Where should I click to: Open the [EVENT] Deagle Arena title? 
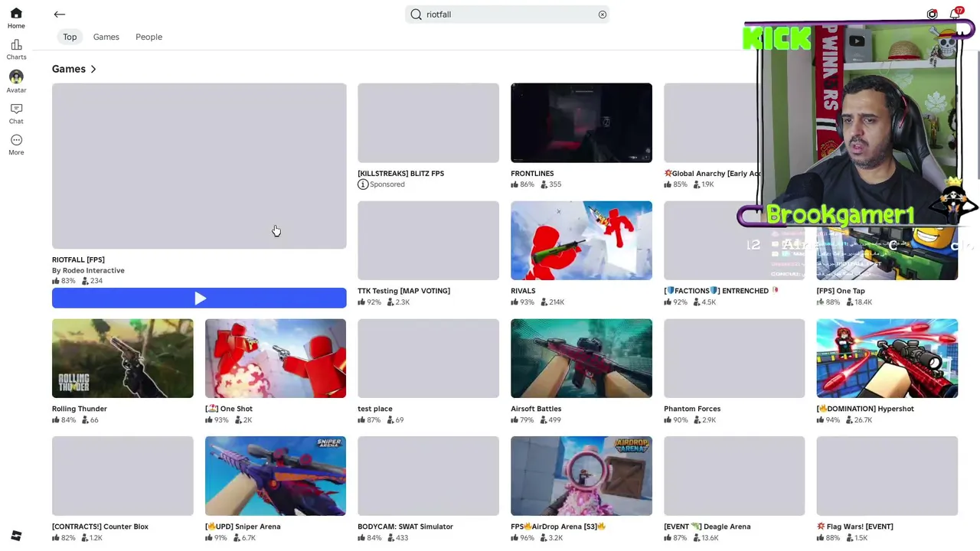[707, 527]
